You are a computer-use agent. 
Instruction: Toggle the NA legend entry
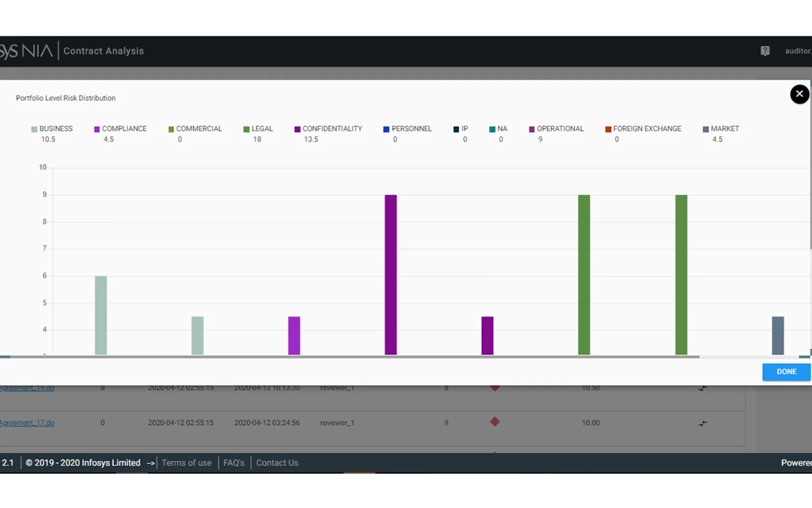point(498,129)
